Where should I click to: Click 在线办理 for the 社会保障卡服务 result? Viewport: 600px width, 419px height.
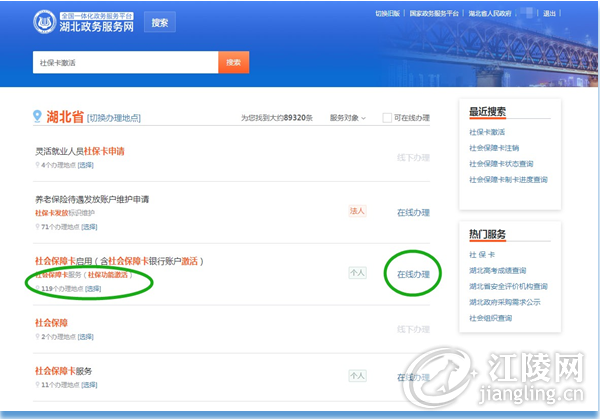[413, 377]
